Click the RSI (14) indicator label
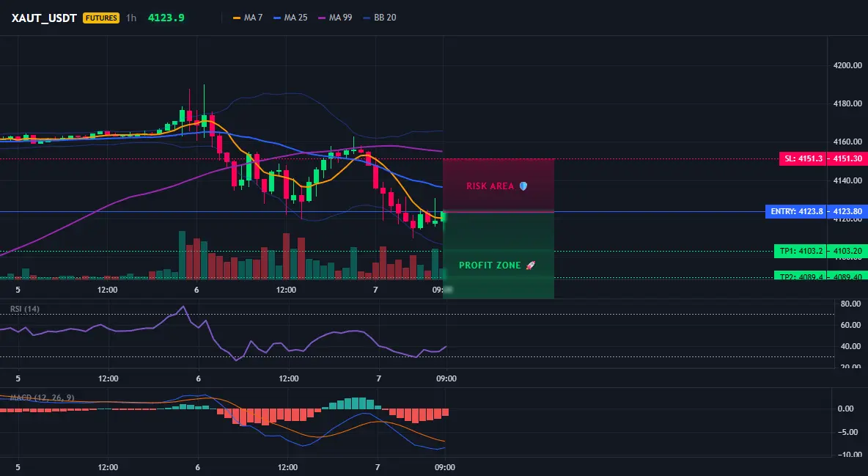 click(x=25, y=309)
